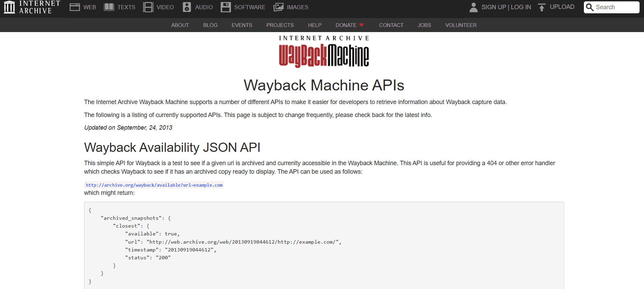Click the Software floppy disk icon
This screenshot has width=644, height=289.
tap(226, 7)
